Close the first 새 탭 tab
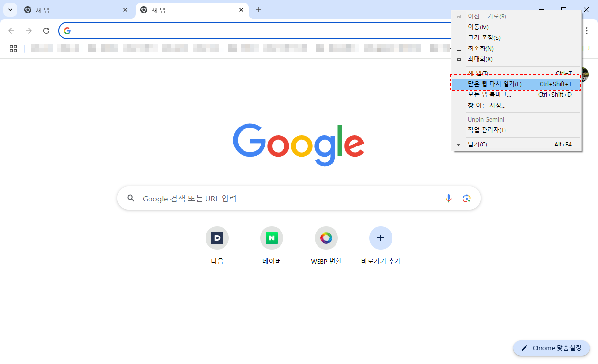 point(125,10)
